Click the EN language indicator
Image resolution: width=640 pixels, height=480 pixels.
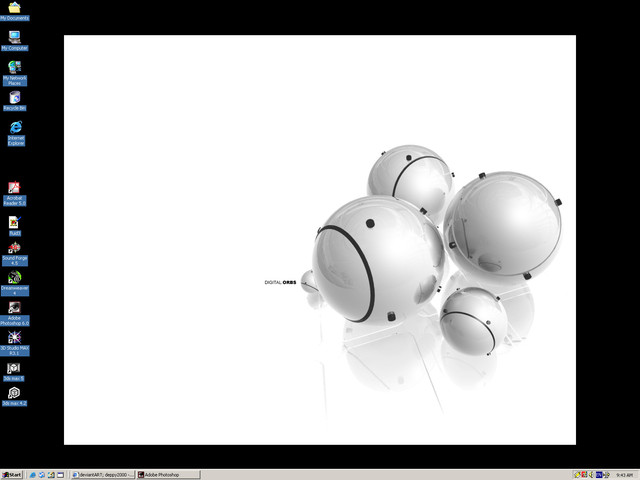pos(599,475)
